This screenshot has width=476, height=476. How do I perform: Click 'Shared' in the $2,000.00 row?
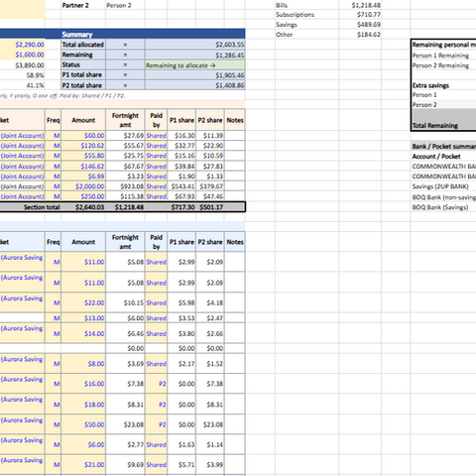click(156, 186)
